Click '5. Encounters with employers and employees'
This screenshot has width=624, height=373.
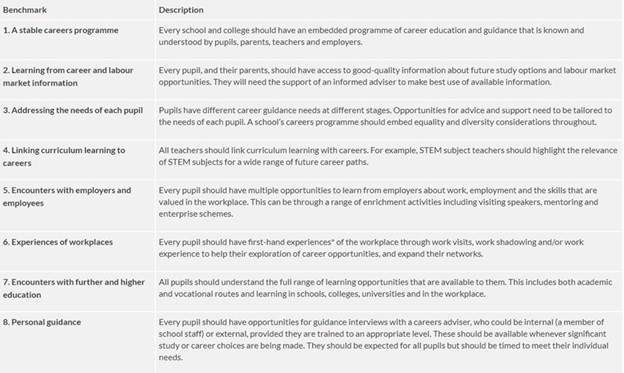(67, 197)
